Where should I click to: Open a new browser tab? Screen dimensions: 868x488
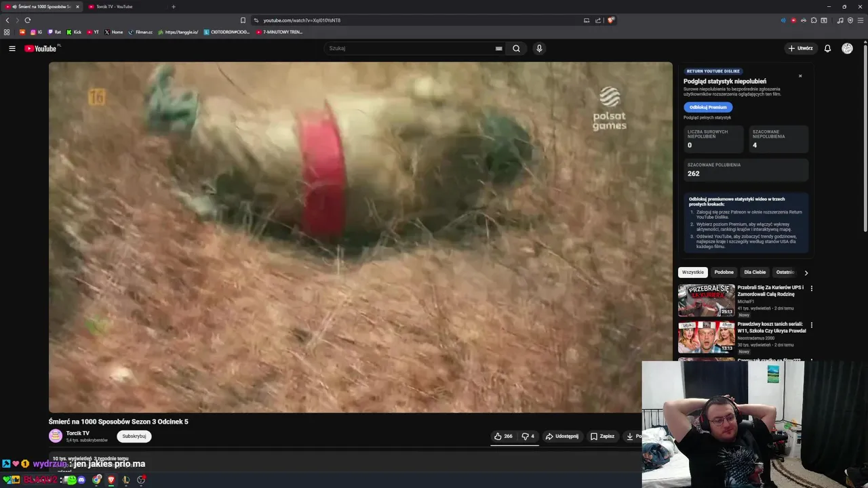point(173,7)
